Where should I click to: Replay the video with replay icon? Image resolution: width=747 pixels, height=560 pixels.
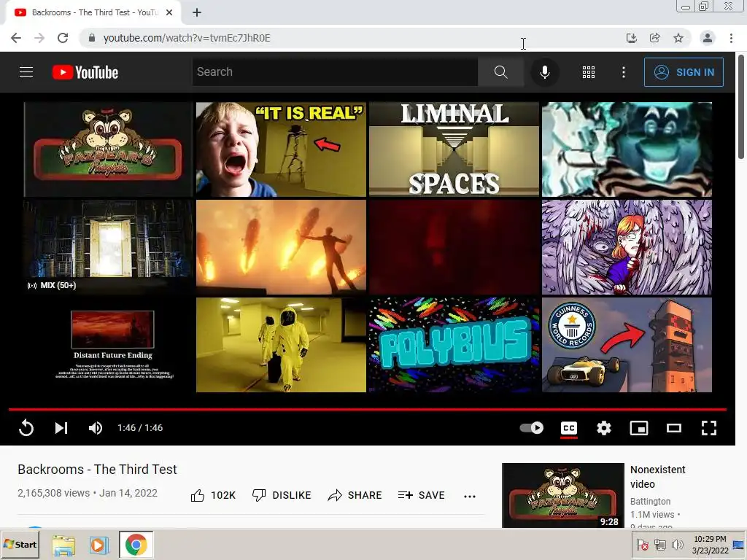(x=26, y=427)
